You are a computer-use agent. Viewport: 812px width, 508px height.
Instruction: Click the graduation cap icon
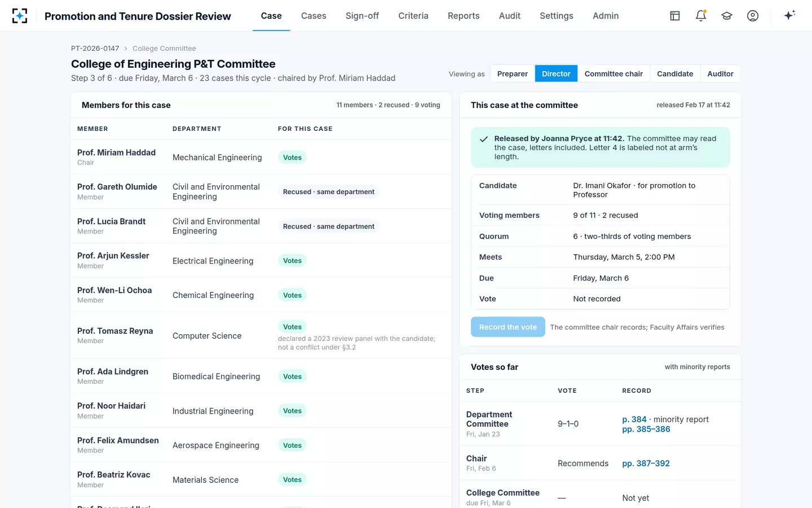[x=727, y=16]
